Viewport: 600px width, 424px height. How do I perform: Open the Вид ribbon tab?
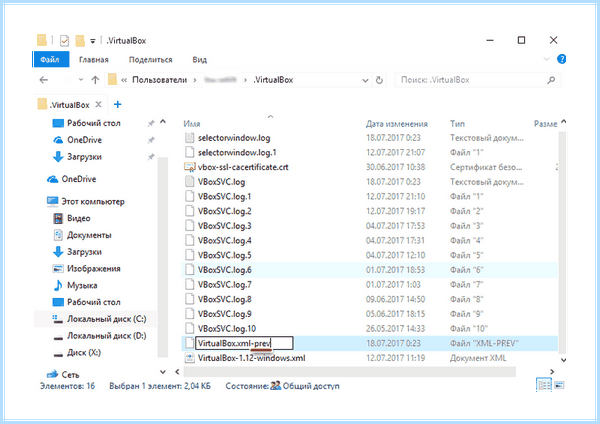[x=200, y=60]
